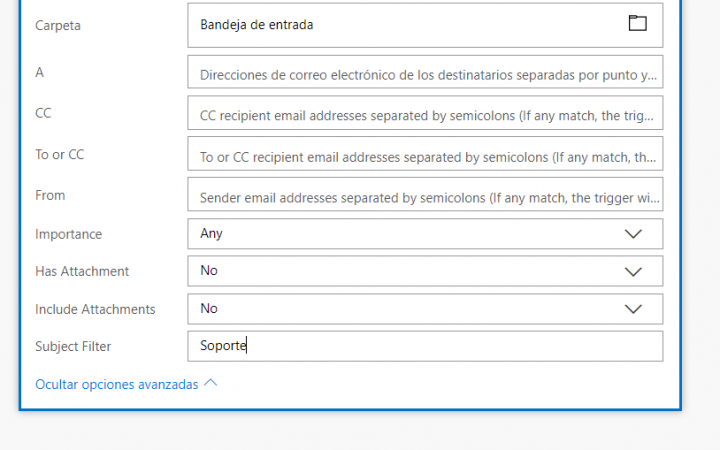Viewport: 720px width, 450px height.
Task: Click the Include Attachments label text
Action: tap(95, 309)
